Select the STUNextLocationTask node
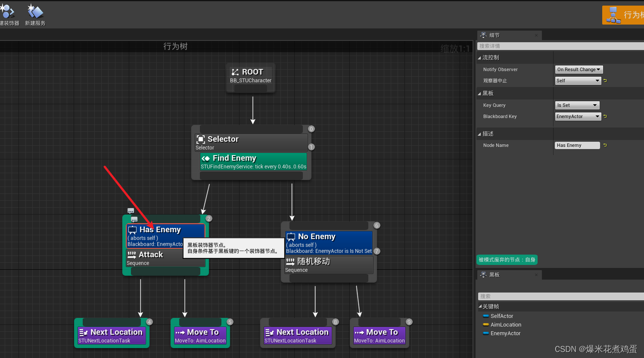 pos(111,333)
